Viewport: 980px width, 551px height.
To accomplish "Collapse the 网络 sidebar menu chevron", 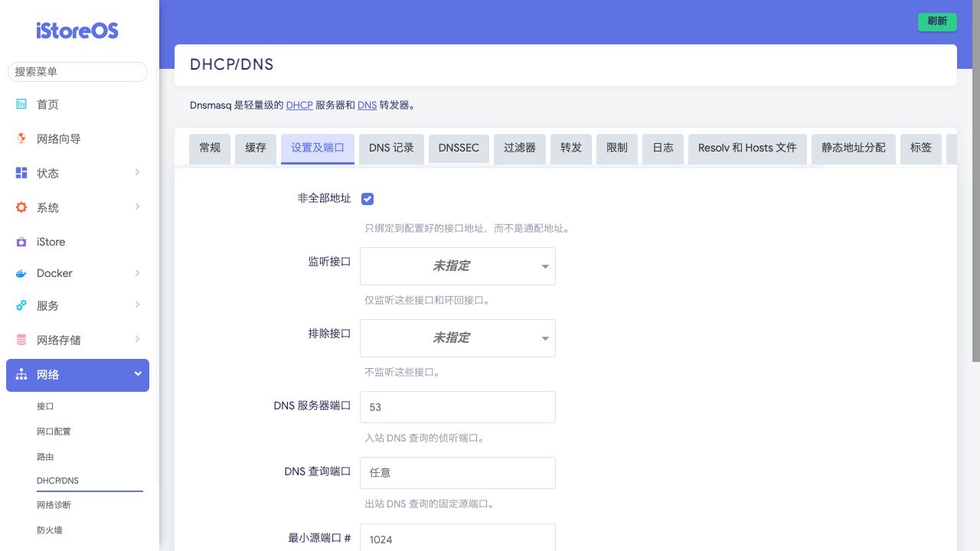I will coord(138,374).
